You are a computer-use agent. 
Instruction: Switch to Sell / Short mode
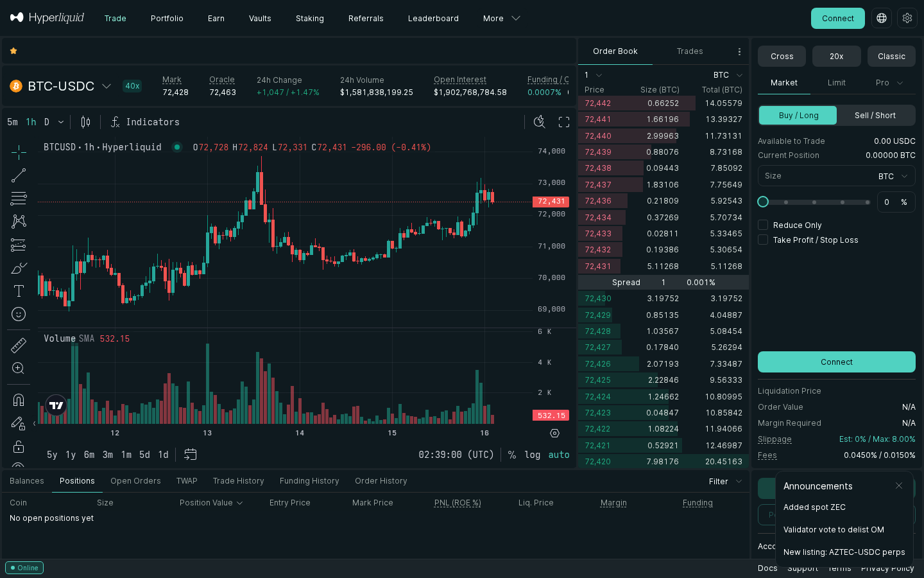click(876, 116)
